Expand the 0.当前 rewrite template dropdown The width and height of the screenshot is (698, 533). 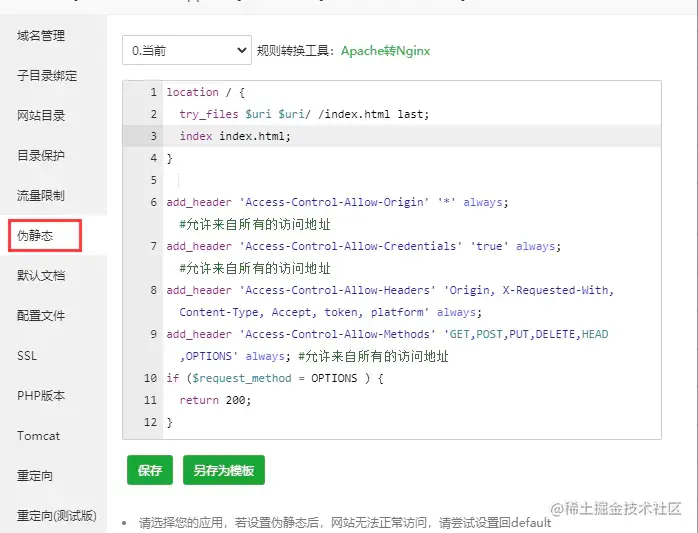[x=187, y=50]
